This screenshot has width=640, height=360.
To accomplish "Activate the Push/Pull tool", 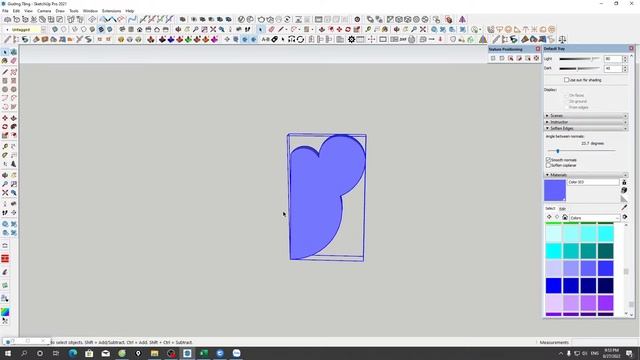I will tap(13, 118).
